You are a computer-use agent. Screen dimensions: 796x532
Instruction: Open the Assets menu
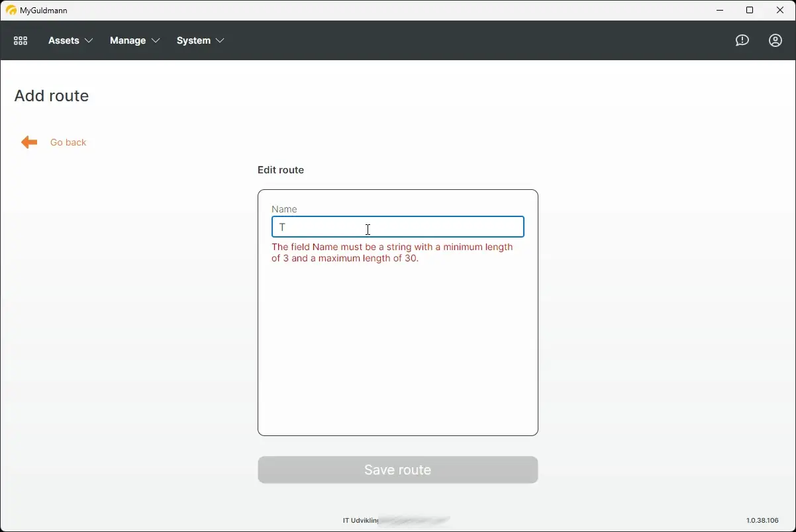coord(64,40)
